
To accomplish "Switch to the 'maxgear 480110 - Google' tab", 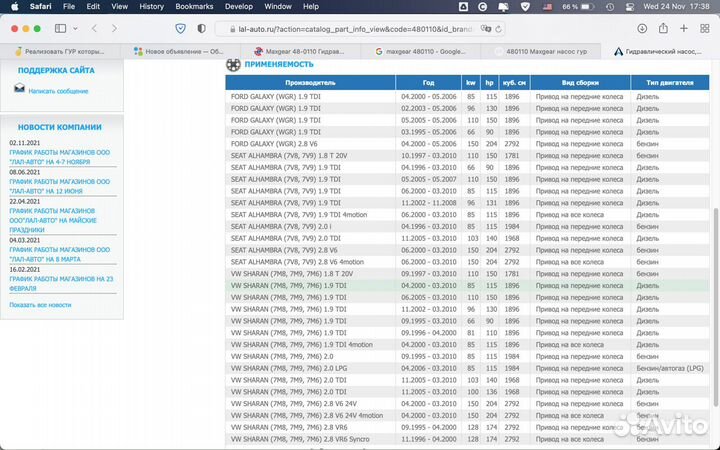I will point(420,50).
